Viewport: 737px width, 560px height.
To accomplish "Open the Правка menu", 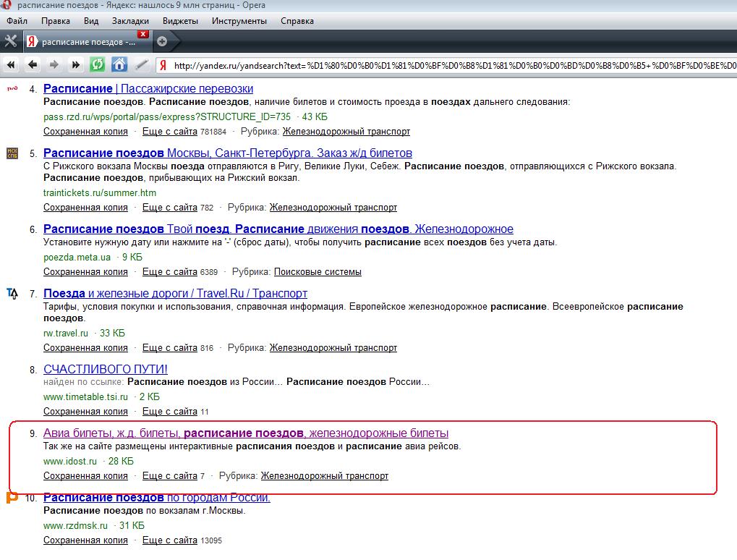I will (x=56, y=21).
